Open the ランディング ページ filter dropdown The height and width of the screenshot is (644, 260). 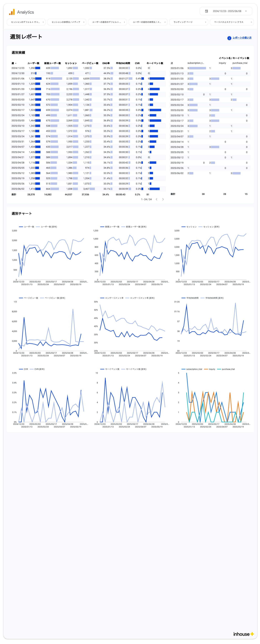coord(189,22)
